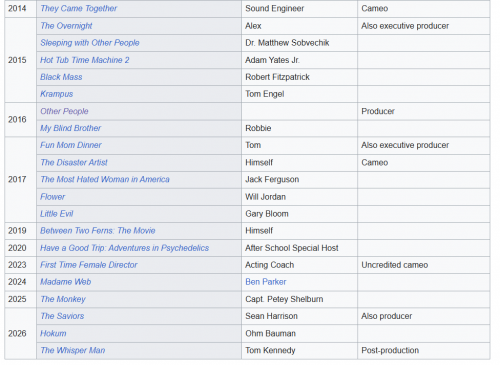Follow the Hot Tub Time Machine 2 link
The image size is (500, 365).
pos(85,60)
